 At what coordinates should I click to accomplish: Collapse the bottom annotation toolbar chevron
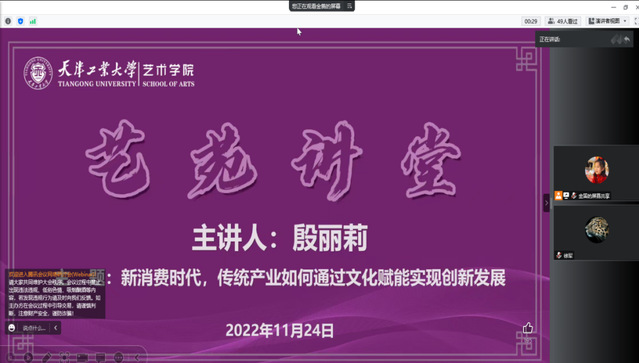[x=137, y=358]
